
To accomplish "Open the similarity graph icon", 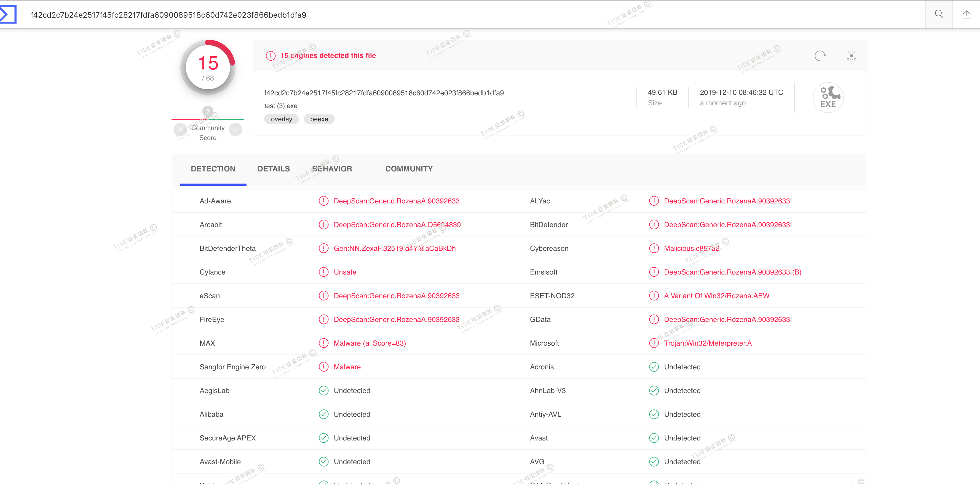I will click(851, 55).
